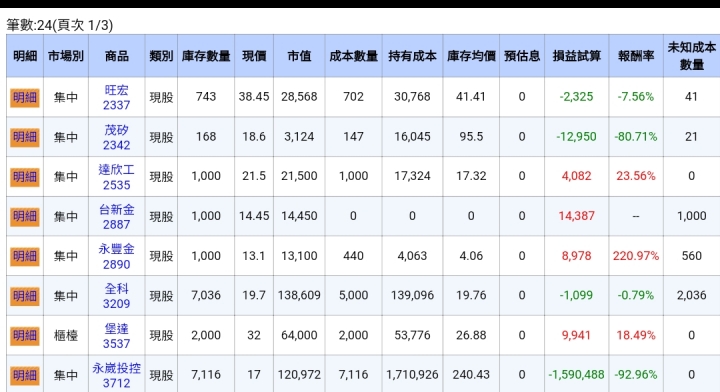Select the -92.96% return rate cell

coord(636,375)
